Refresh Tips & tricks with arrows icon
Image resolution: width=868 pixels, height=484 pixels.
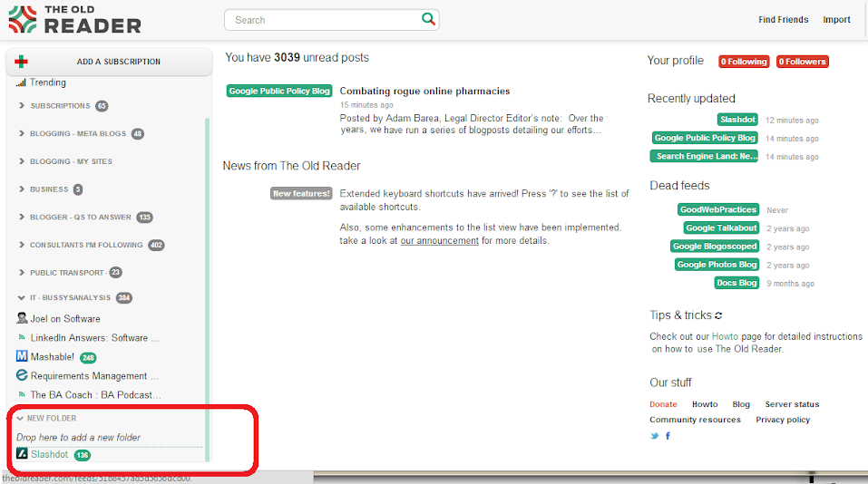click(x=718, y=315)
